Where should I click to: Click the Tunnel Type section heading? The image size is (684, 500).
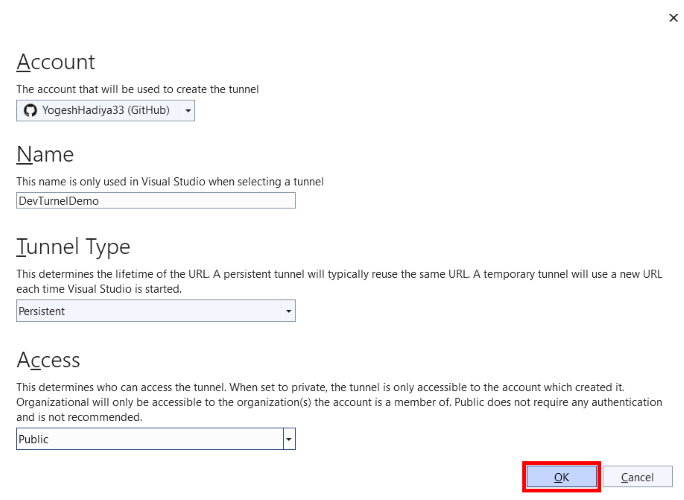coord(73,247)
